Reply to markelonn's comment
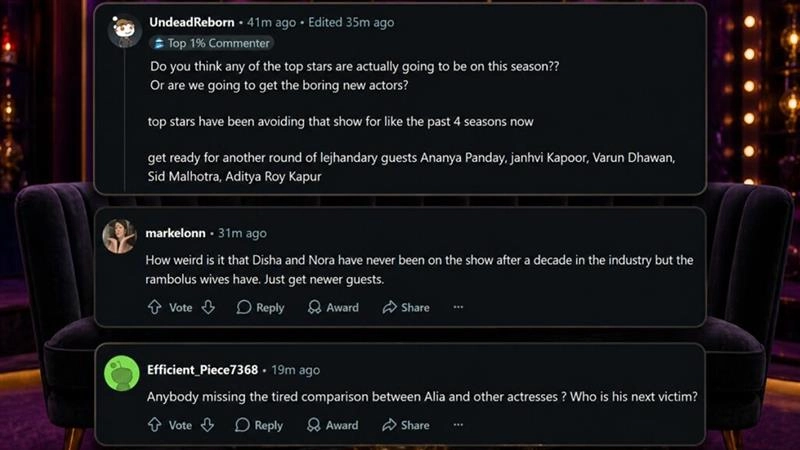The width and height of the screenshot is (800, 450). [260, 308]
